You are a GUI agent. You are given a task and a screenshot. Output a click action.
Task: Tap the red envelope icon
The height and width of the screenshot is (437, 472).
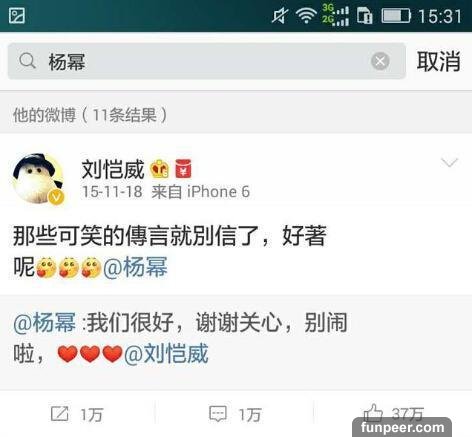[x=183, y=169]
